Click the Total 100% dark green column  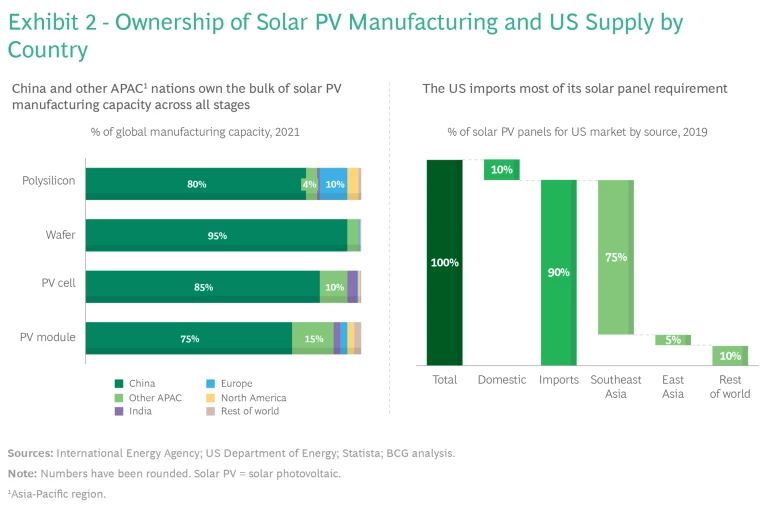(x=444, y=262)
